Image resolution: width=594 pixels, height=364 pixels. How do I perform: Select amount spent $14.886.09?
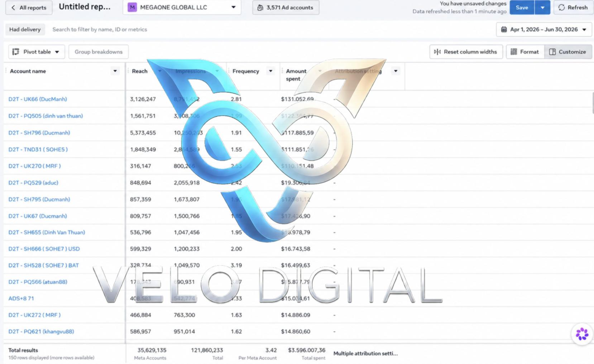[296, 315]
